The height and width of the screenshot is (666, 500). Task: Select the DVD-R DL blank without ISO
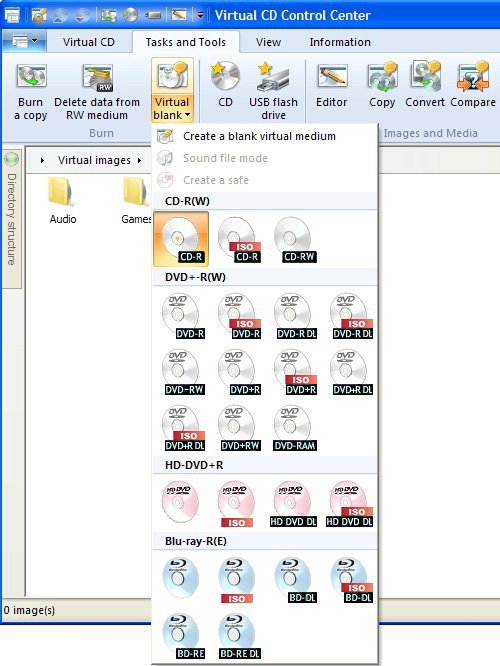[296, 316]
